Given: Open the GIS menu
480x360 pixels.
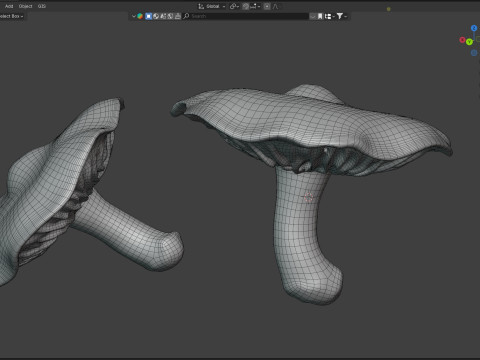Looking at the screenshot, I should pos(42,6).
